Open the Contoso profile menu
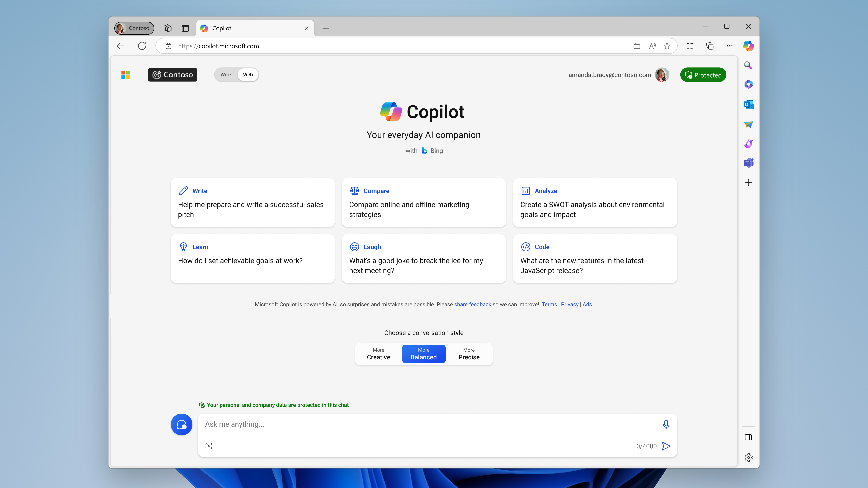This screenshot has height=488, width=868. (134, 28)
